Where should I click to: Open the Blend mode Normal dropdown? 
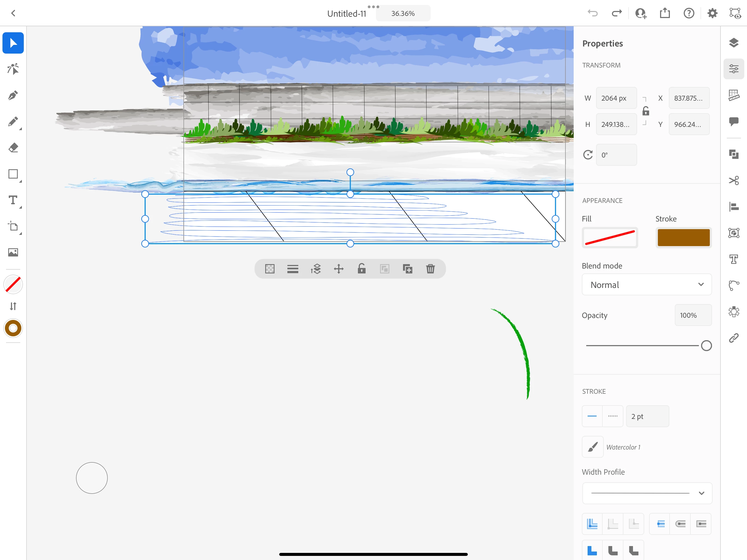coord(646,285)
